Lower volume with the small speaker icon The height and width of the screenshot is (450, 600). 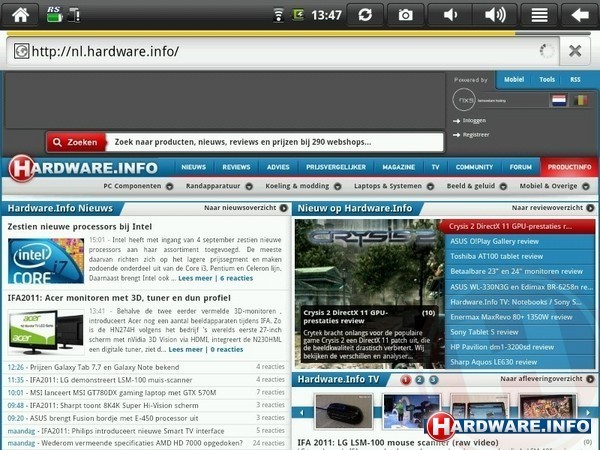450,15
